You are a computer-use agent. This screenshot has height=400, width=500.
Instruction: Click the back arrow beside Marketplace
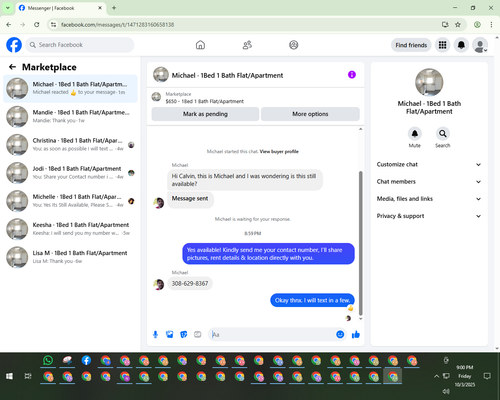point(12,67)
